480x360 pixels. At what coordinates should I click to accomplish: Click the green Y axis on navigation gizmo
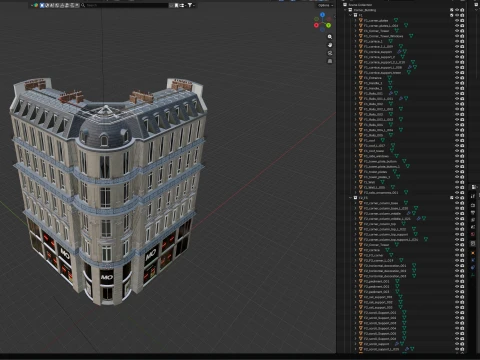pos(329,25)
